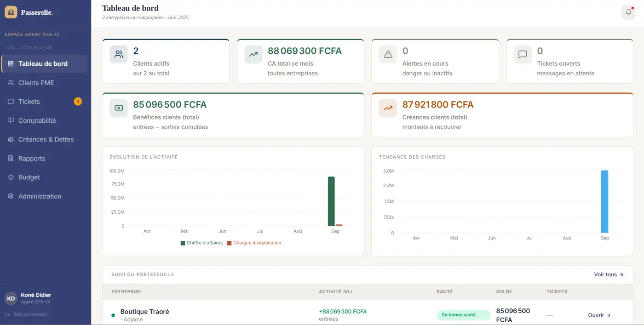
Task: Click the Créances & Dettes scales icon
Action: tap(11, 139)
